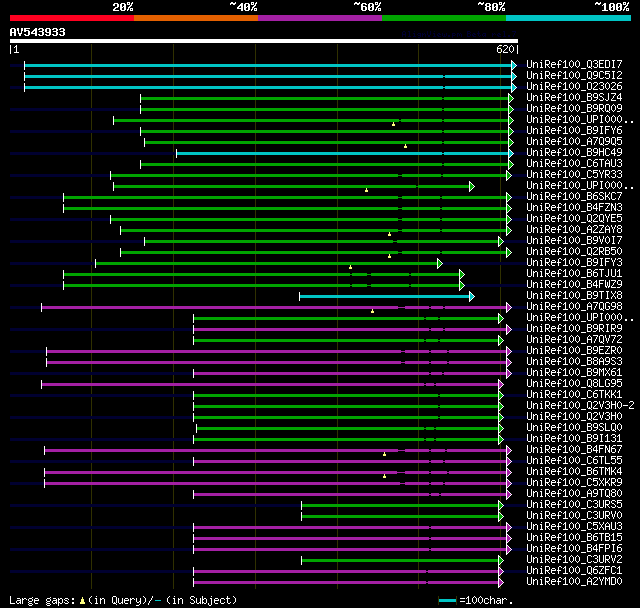
Task: Click the orange ~40% identity legend segment
Action: tap(196, 18)
